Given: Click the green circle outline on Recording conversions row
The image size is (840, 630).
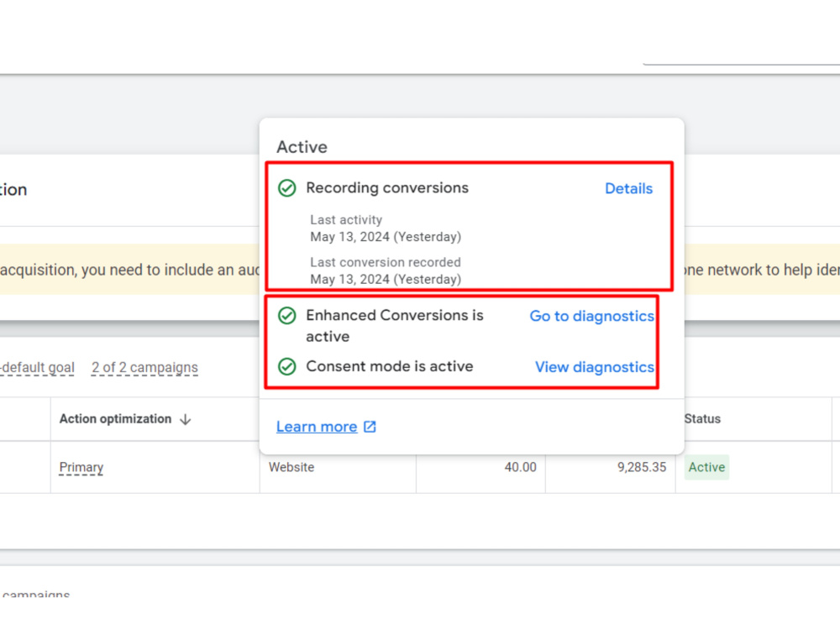Looking at the screenshot, I should [x=286, y=188].
